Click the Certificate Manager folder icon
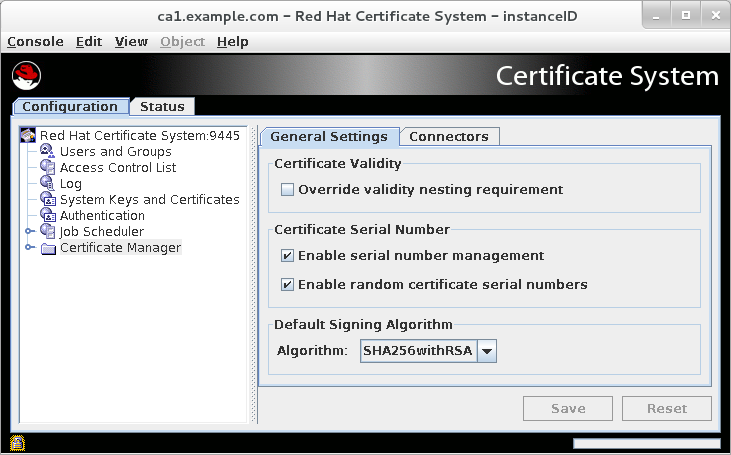This screenshot has height=455, width=731. click(48, 248)
